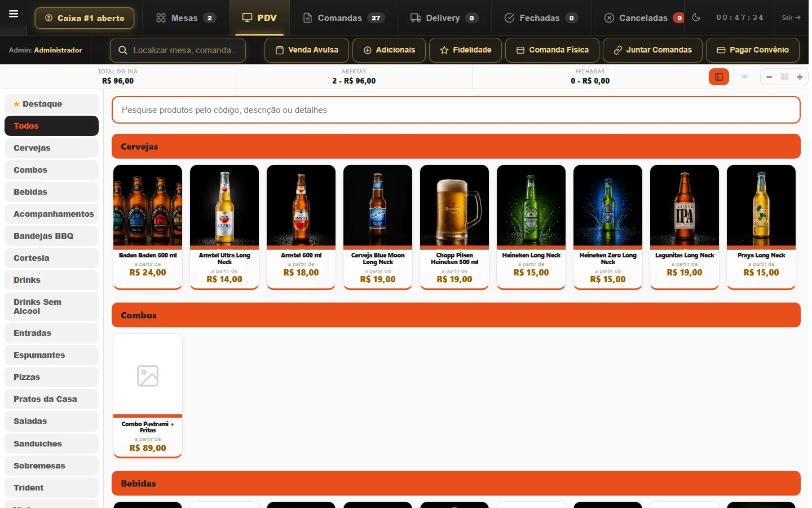Select the Amstel Ultra Long Neck card
Viewport: 812px width, 508px height.
tap(224, 227)
